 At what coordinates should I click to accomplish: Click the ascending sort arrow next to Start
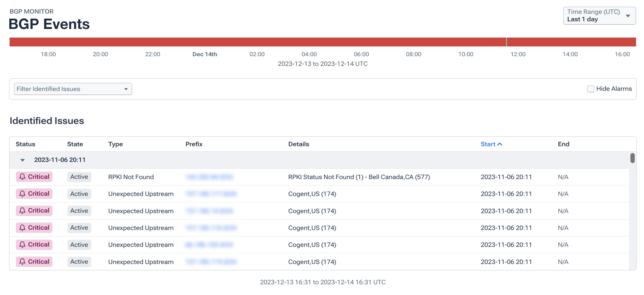500,144
